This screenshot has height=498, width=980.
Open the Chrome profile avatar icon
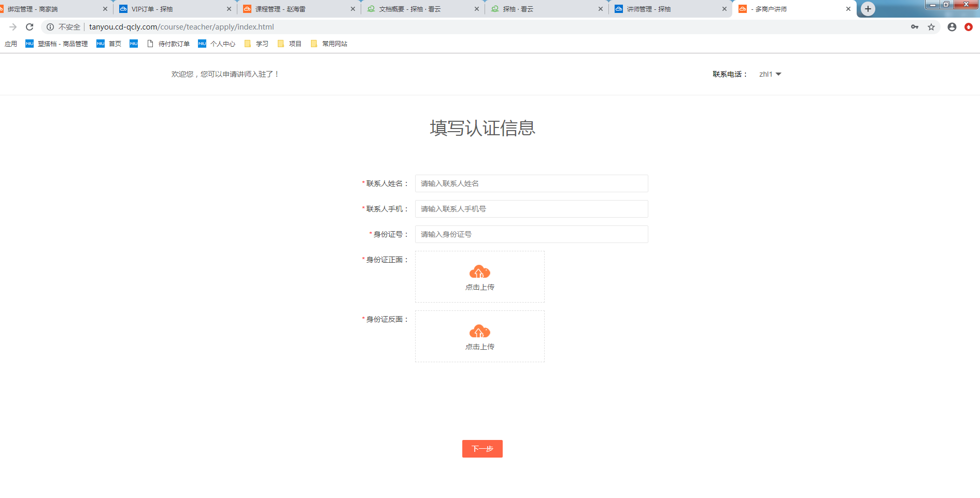pyautogui.click(x=952, y=27)
